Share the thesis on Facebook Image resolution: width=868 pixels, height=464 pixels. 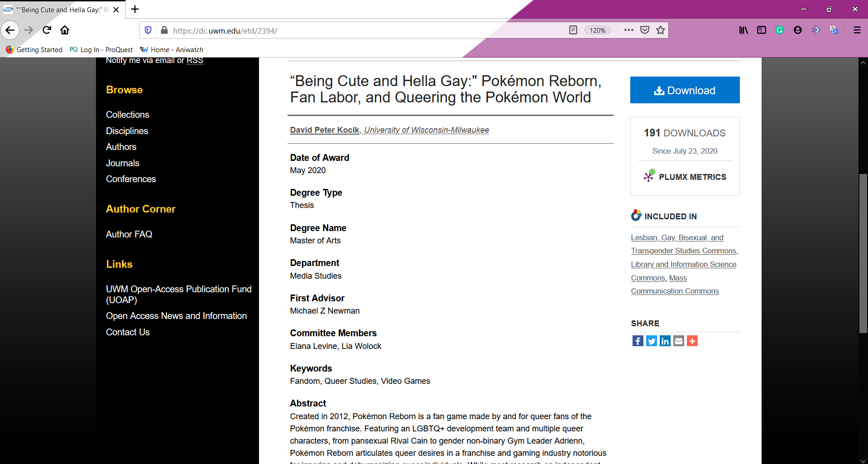click(x=638, y=341)
